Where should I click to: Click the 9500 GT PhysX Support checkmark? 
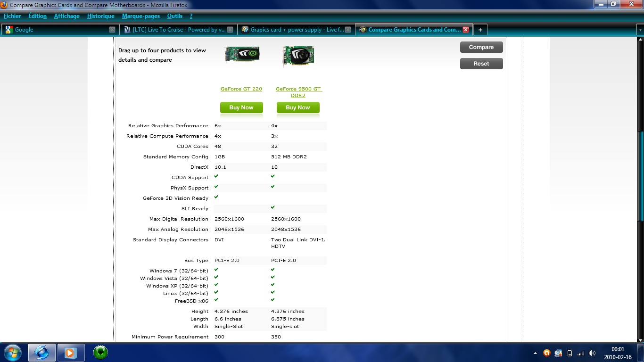pos(273,187)
